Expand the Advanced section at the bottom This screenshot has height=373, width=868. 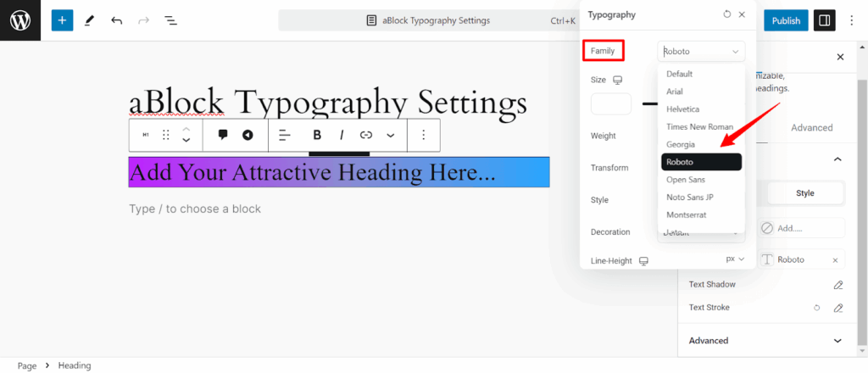(766, 340)
